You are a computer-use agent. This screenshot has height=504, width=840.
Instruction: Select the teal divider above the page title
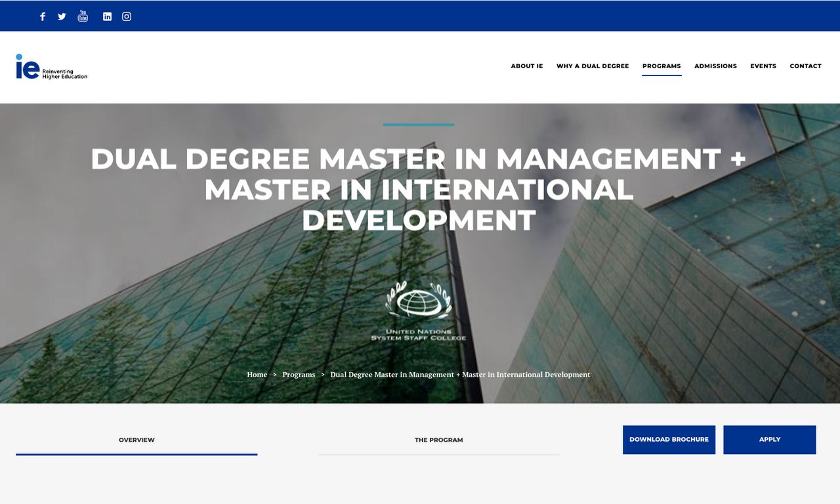419,124
